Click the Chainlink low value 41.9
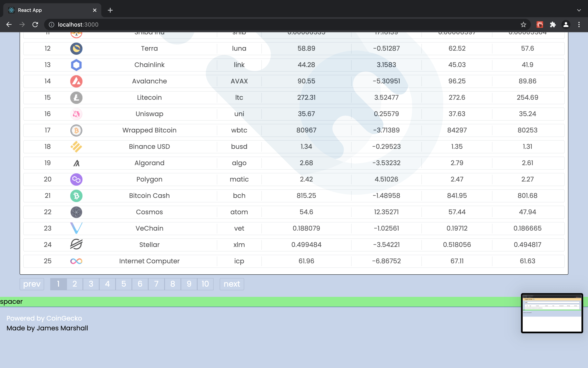Viewport: 588px width, 368px height. pyautogui.click(x=527, y=65)
